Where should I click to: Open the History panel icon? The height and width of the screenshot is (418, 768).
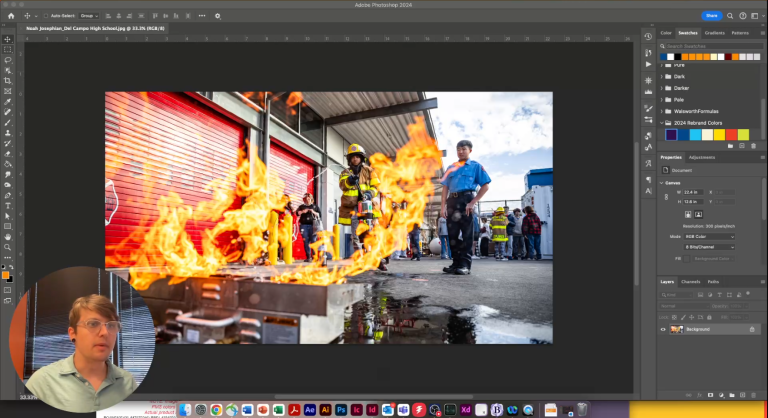pos(648,37)
